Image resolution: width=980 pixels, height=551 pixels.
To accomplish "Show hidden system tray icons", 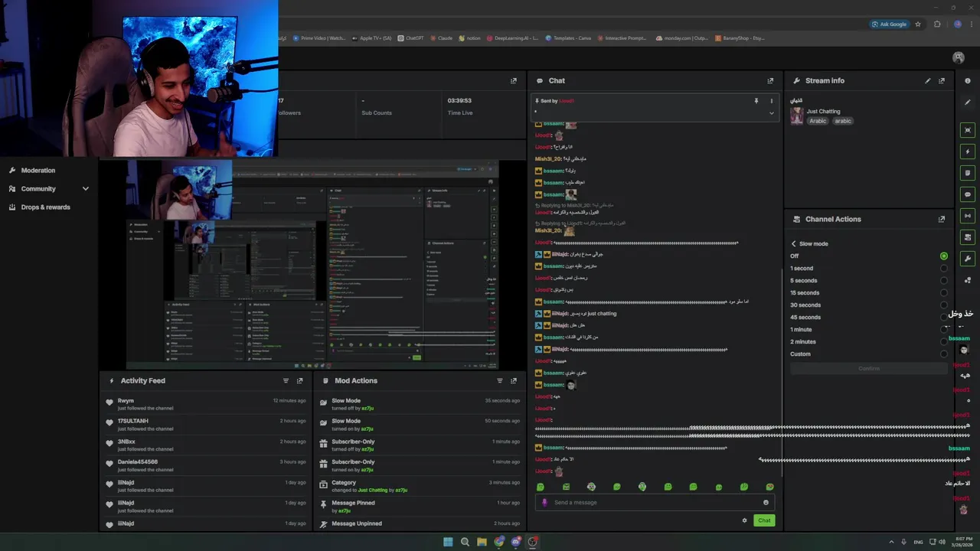I will click(x=891, y=542).
